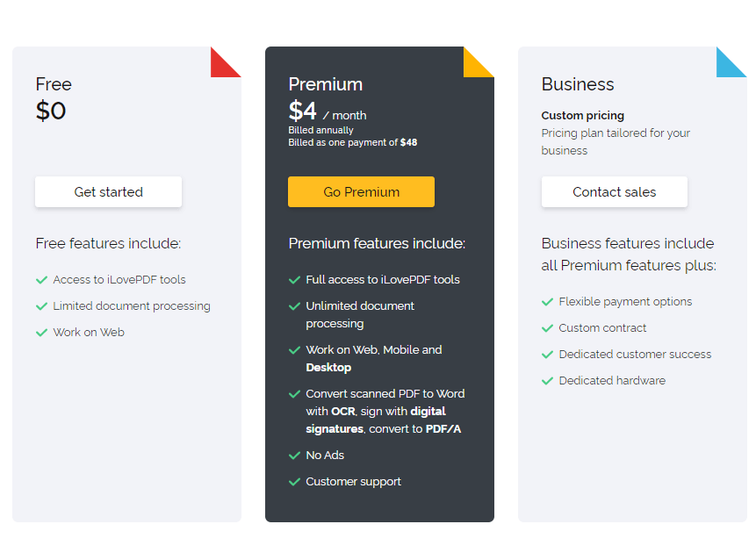
Task: Click the red folded corner on Free card
Action: click(x=226, y=61)
